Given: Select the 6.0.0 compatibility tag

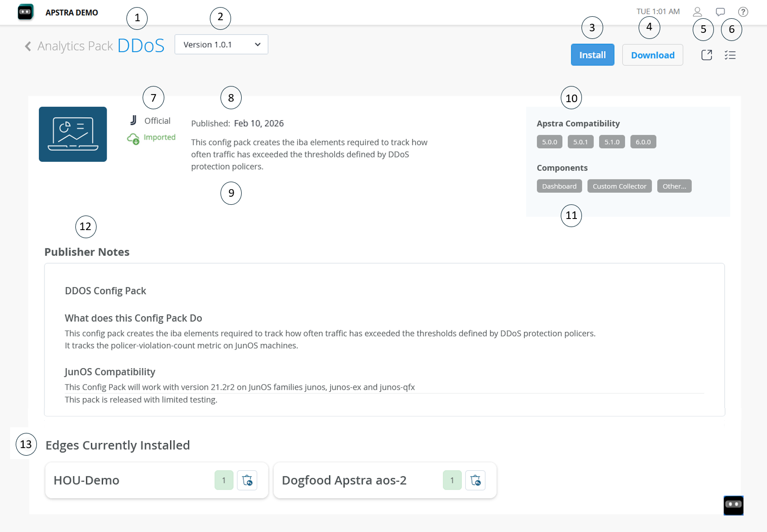Looking at the screenshot, I should pos(643,142).
